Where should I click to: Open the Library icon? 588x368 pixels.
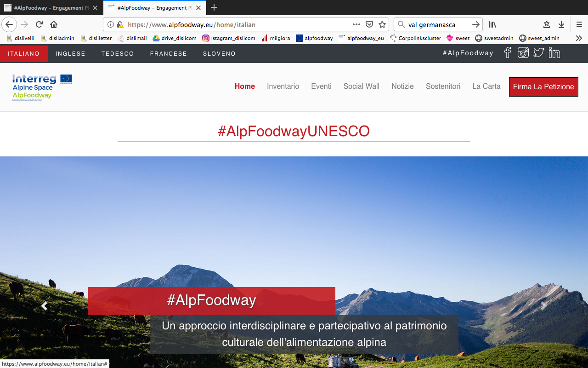pos(492,24)
